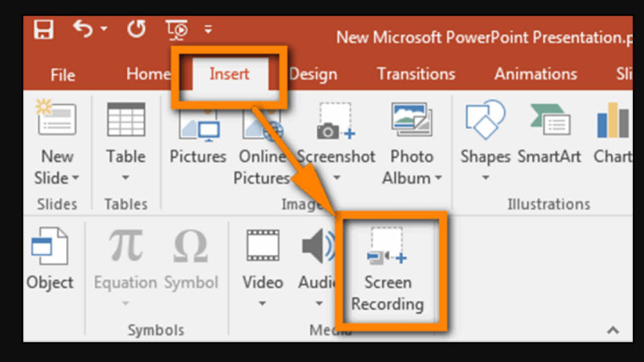Collapse the ribbon with the chevron
The width and height of the screenshot is (644, 362).
coord(613,330)
